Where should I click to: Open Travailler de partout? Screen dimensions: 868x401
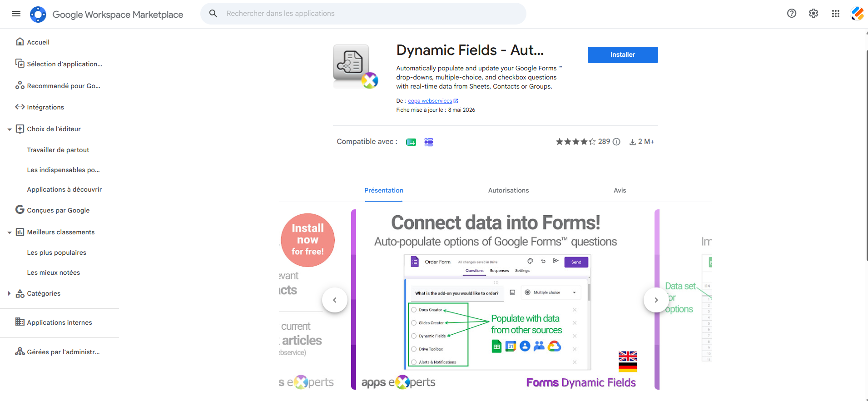click(x=58, y=150)
